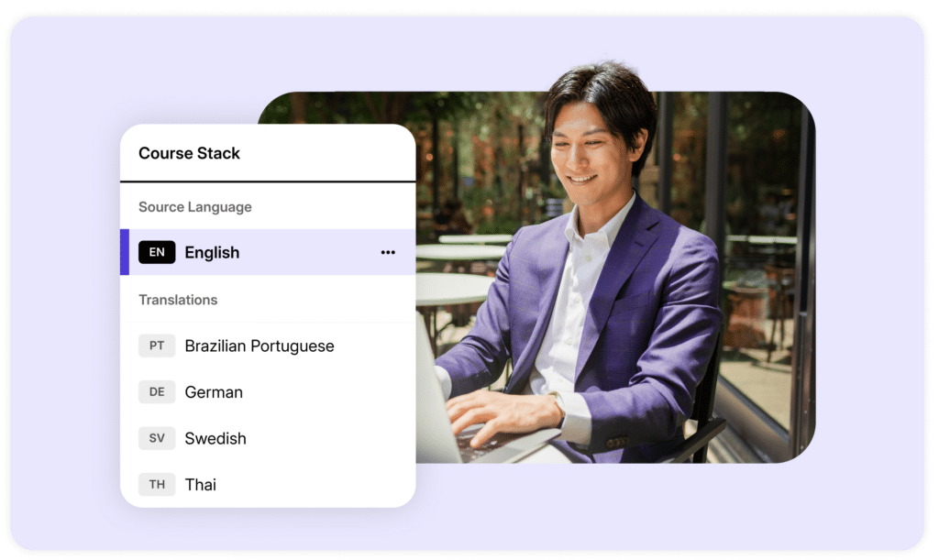Pick the Thai translation entry
The height and width of the screenshot is (560, 939).
tap(201, 485)
